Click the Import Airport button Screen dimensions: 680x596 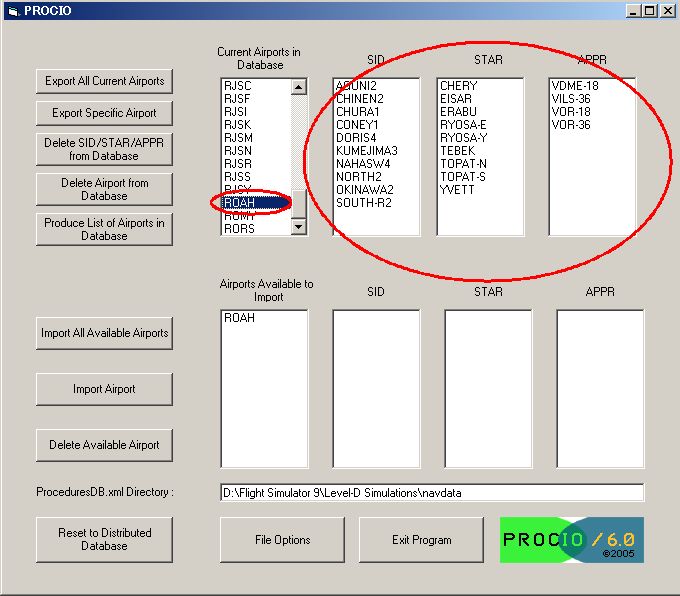pos(105,389)
